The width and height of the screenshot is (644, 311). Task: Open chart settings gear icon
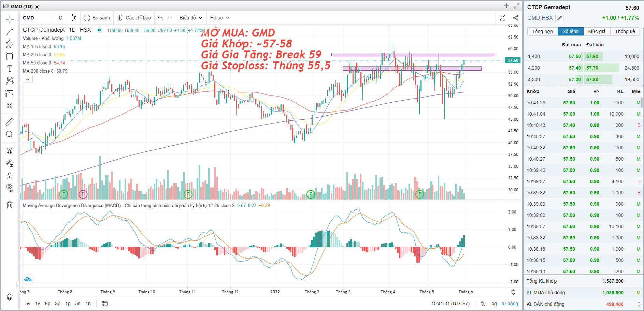tap(513, 292)
